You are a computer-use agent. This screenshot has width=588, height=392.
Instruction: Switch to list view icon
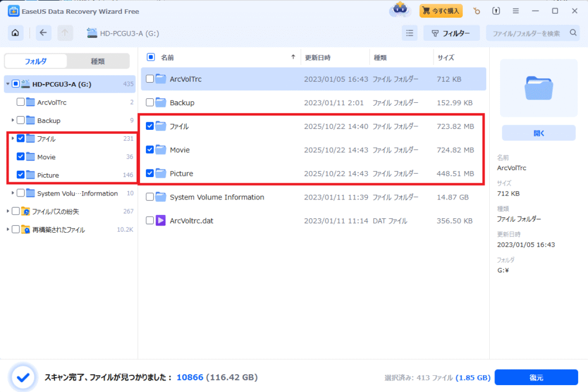point(409,33)
